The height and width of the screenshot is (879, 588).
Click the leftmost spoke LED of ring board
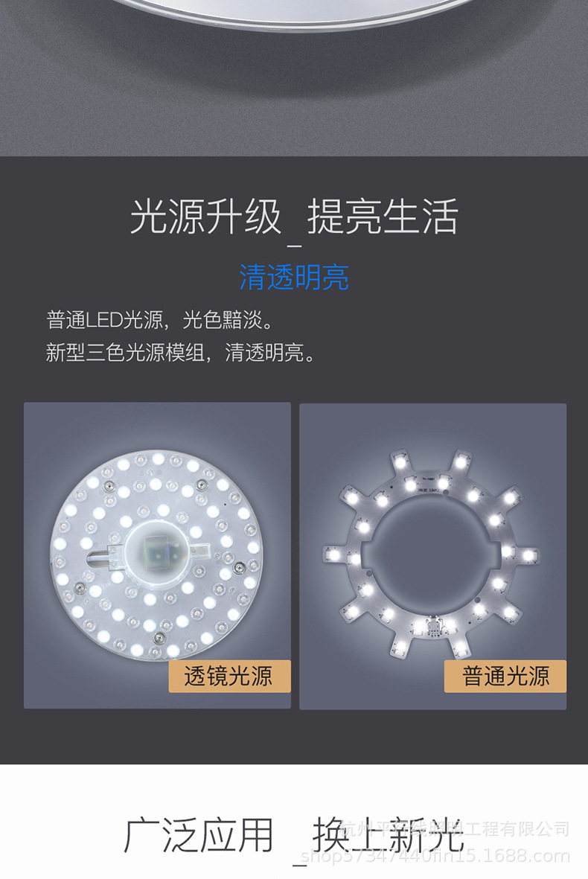coord(335,555)
